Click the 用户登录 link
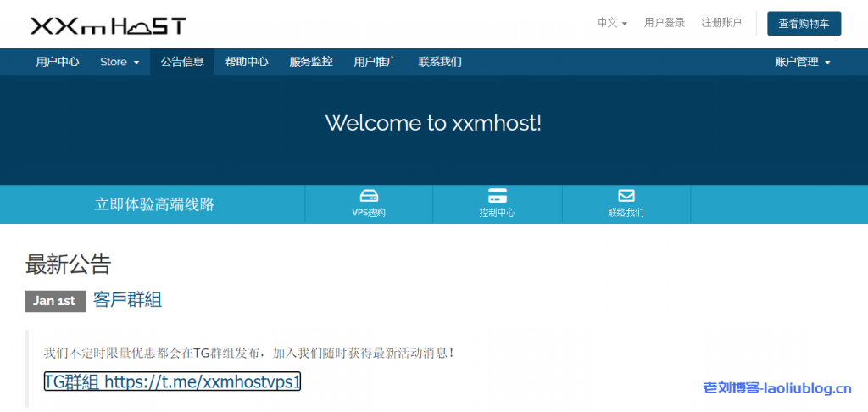Viewport: 868px width, 412px height. click(x=665, y=23)
